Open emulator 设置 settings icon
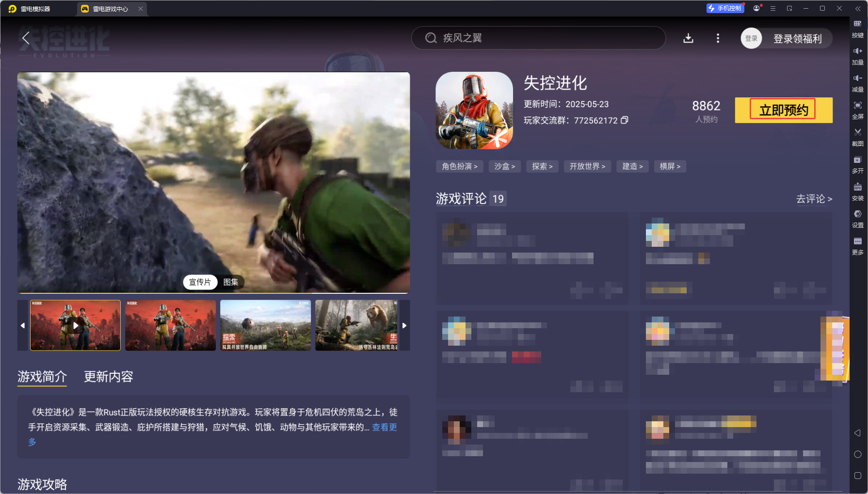 click(x=858, y=219)
